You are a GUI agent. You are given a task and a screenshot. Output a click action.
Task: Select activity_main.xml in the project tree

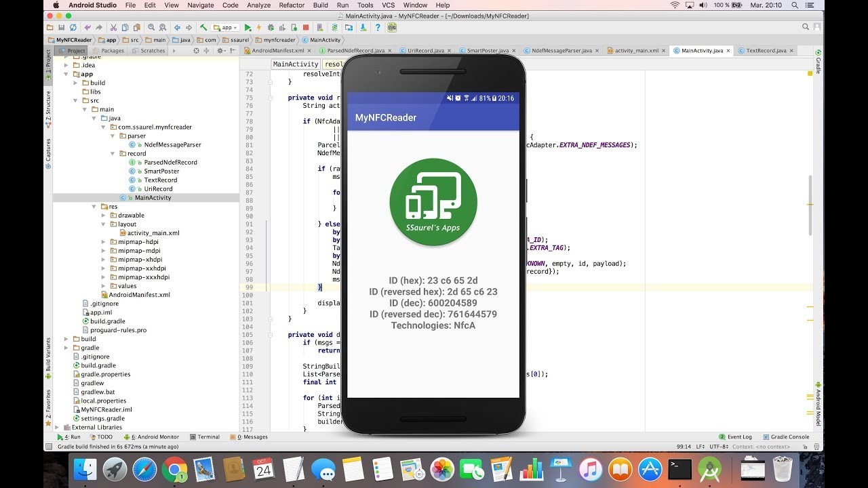(153, 232)
